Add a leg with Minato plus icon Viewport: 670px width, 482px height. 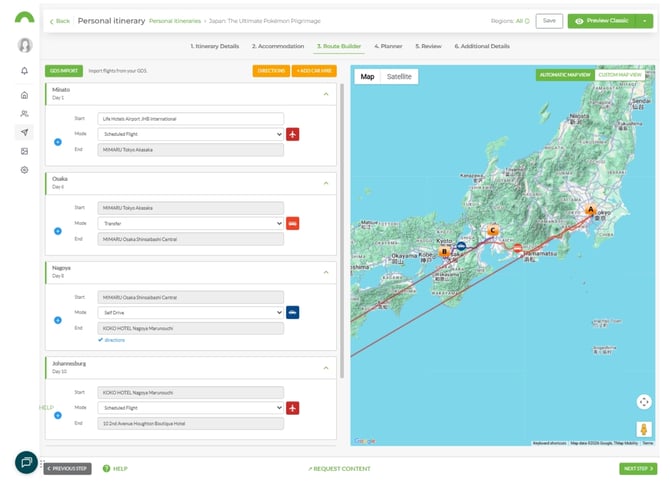pos(58,142)
